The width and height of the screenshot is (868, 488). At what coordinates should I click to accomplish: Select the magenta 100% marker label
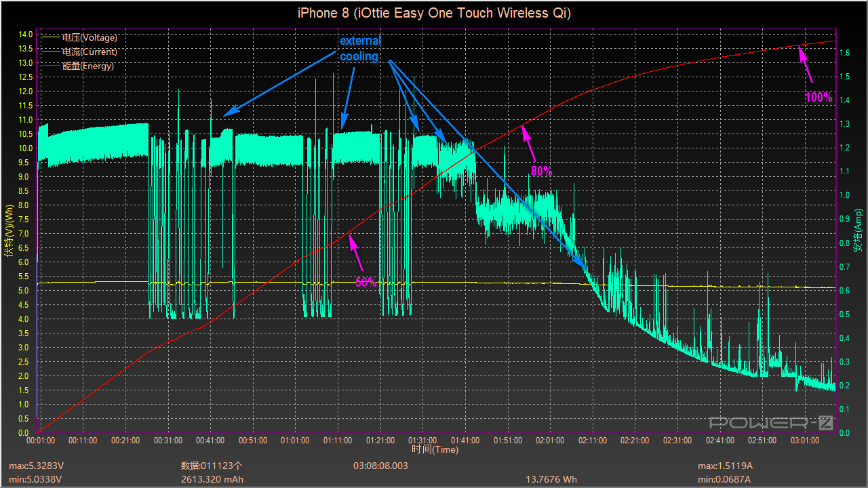point(818,98)
